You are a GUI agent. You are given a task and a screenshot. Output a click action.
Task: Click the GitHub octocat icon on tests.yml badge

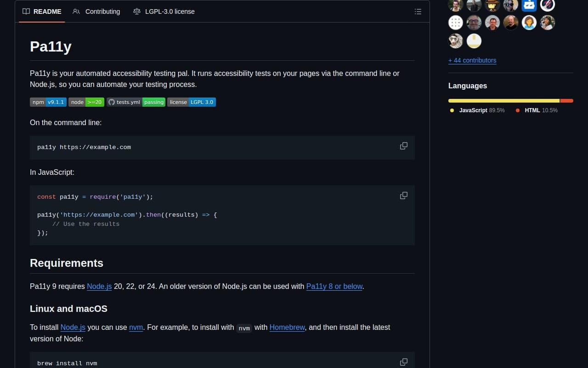pyautogui.click(x=111, y=102)
